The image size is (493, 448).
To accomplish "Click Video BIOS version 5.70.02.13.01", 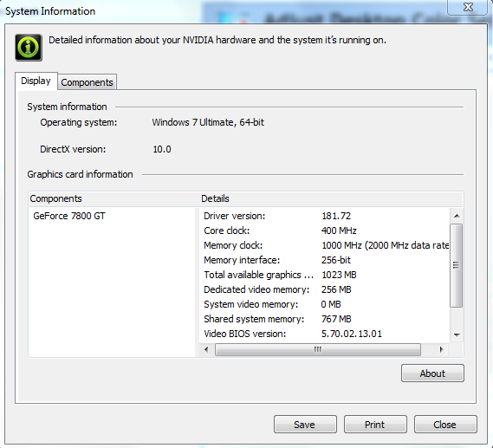I will click(x=352, y=334).
